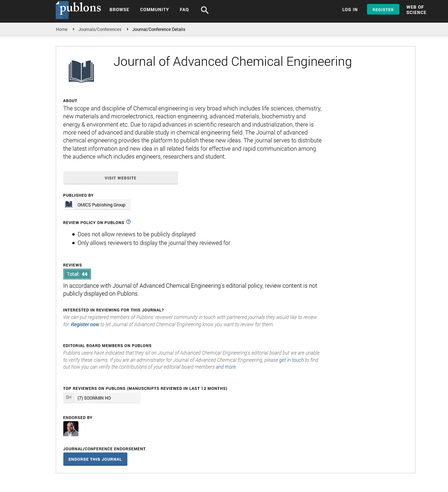Click the Visit Website button
This screenshot has height=492, width=448.
tap(121, 178)
